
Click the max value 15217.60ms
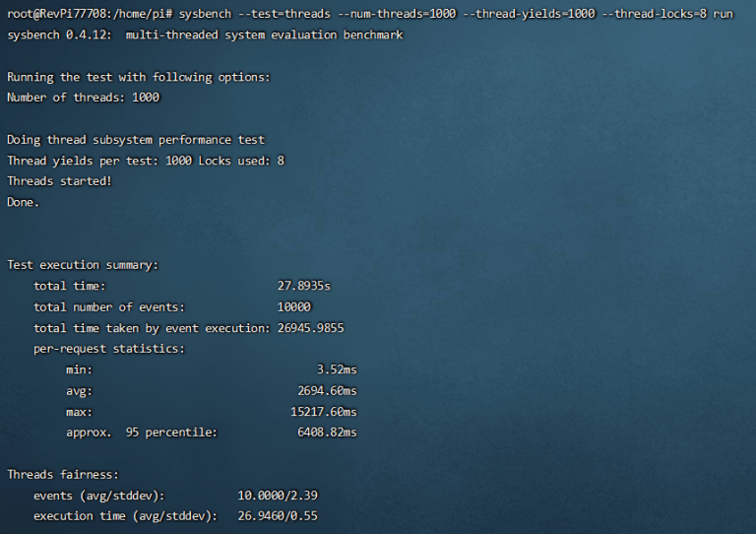[x=323, y=412]
